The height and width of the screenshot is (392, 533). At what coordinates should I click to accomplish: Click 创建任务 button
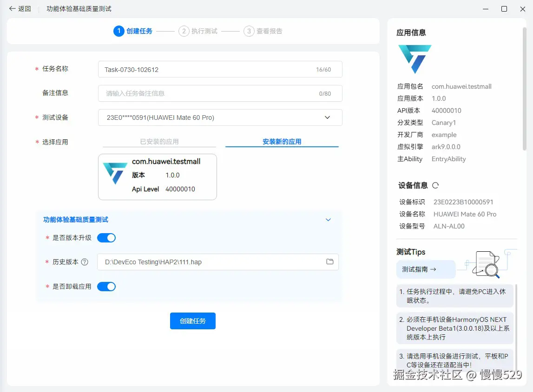(193, 321)
